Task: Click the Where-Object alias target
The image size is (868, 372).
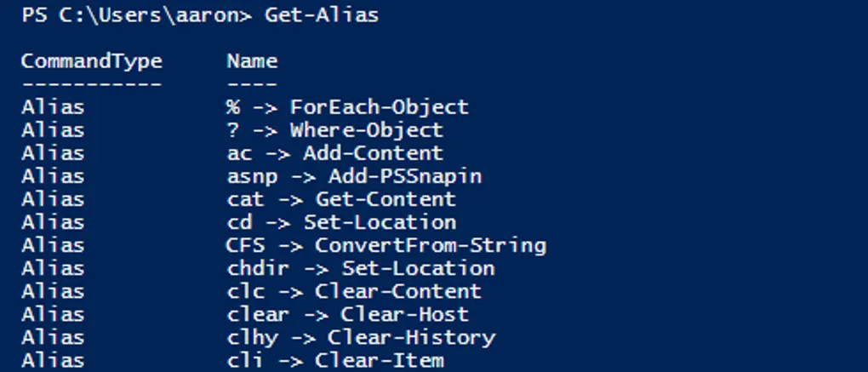Action: (366, 130)
